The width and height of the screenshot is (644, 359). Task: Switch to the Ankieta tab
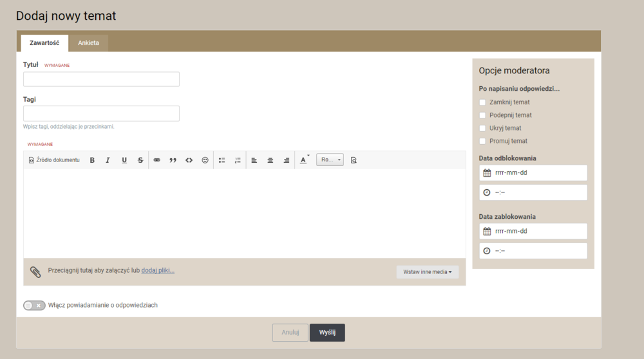[x=88, y=43]
